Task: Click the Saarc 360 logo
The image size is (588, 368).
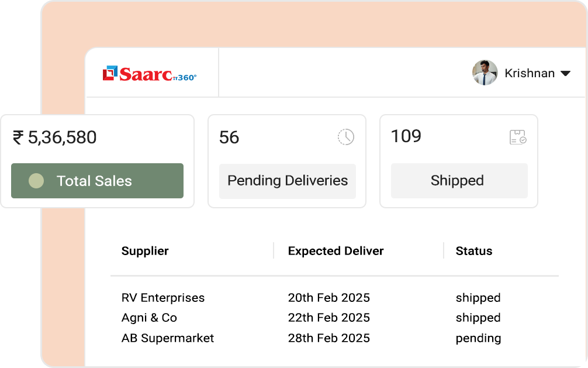Action: 150,74
